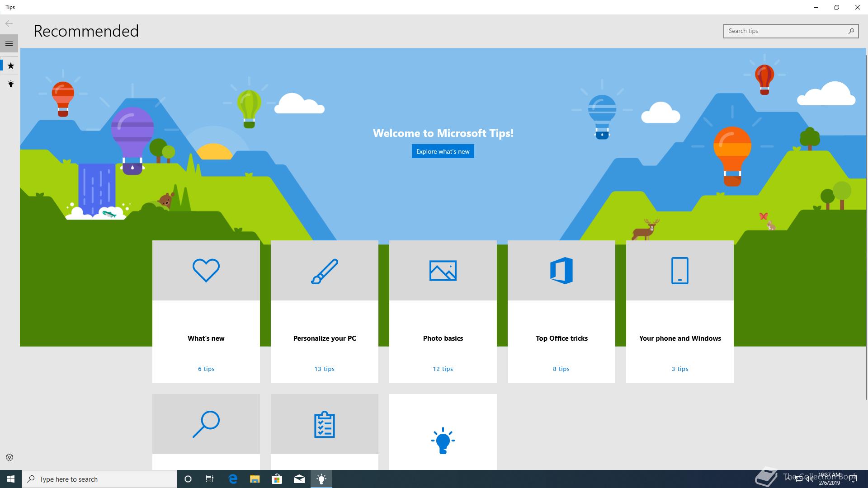The image size is (868, 488).
Task: Click the heart icon on What's new card
Action: click(x=206, y=270)
